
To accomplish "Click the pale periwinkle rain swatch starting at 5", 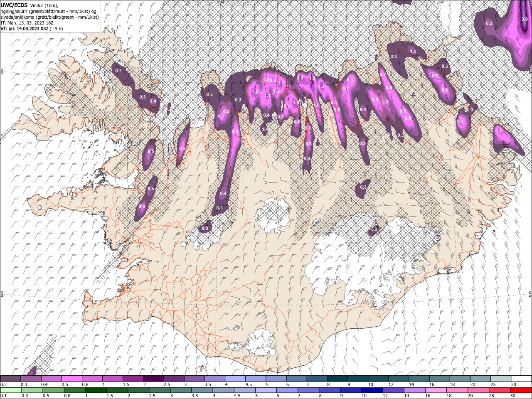I will (266, 390).
